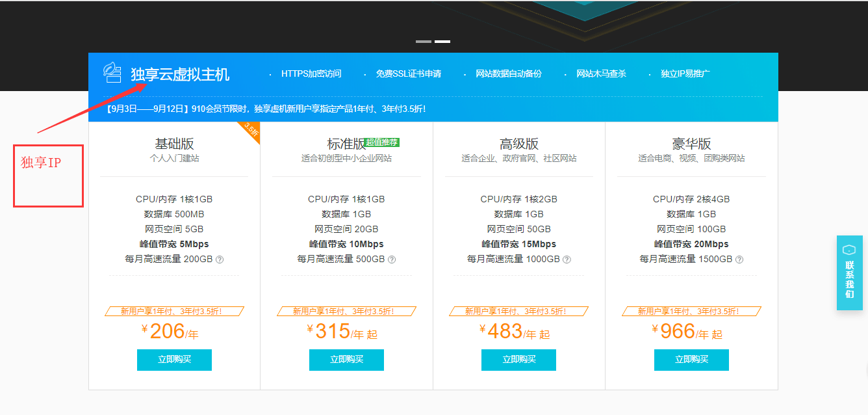
Task: Open the 独立IP易推广 feature item
Action: point(685,74)
